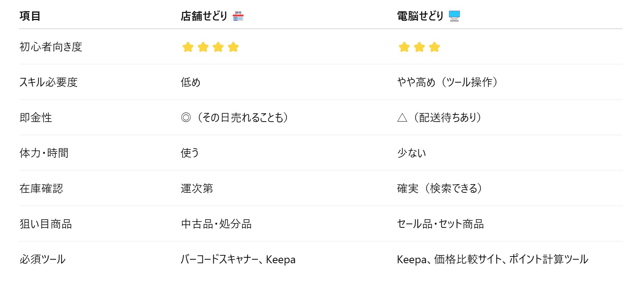Click the 低め cell text
This screenshot has height=288, width=644.
pyautogui.click(x=191, y=82)
